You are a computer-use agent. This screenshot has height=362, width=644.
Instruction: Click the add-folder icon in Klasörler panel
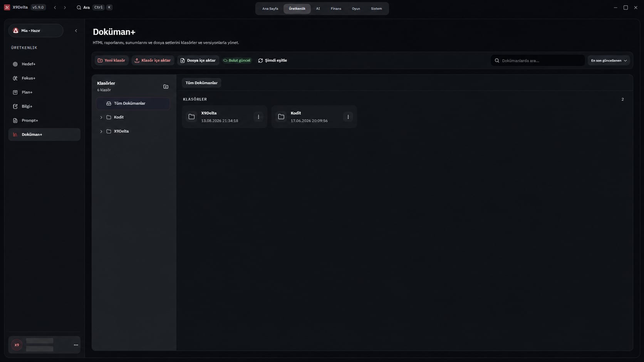(166, 87)
